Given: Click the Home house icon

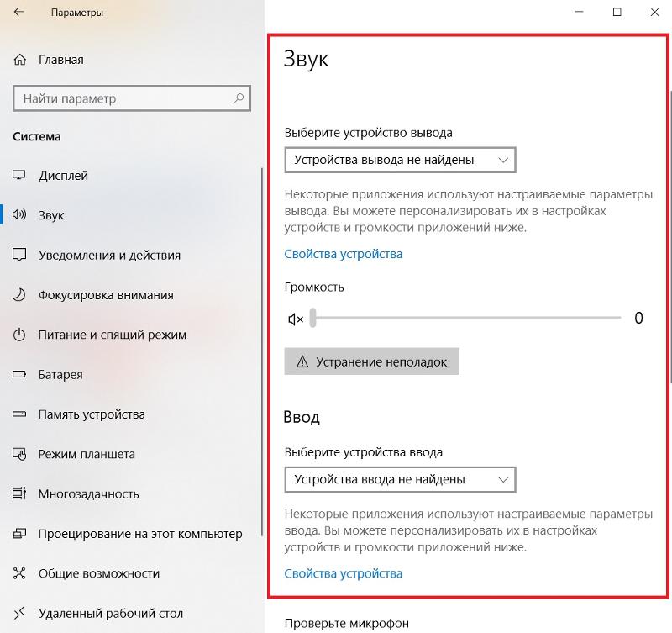Looking at the screenshot, I should pos(19,60).
